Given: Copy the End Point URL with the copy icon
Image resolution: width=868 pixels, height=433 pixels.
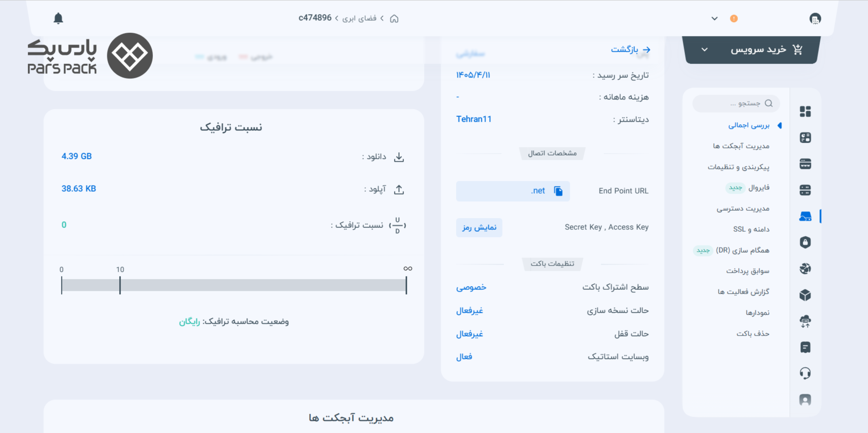Looking at the screenshot, I should 558,191.
